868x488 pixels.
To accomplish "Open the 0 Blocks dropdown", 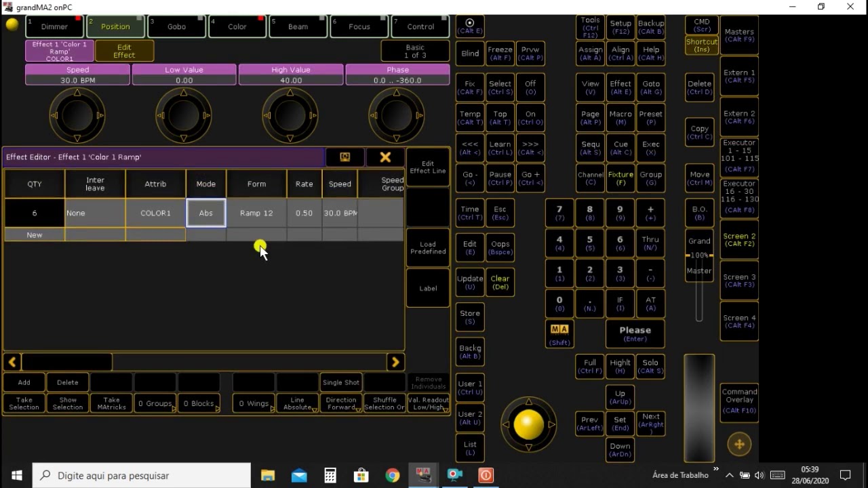I will (x=199, y=403).
